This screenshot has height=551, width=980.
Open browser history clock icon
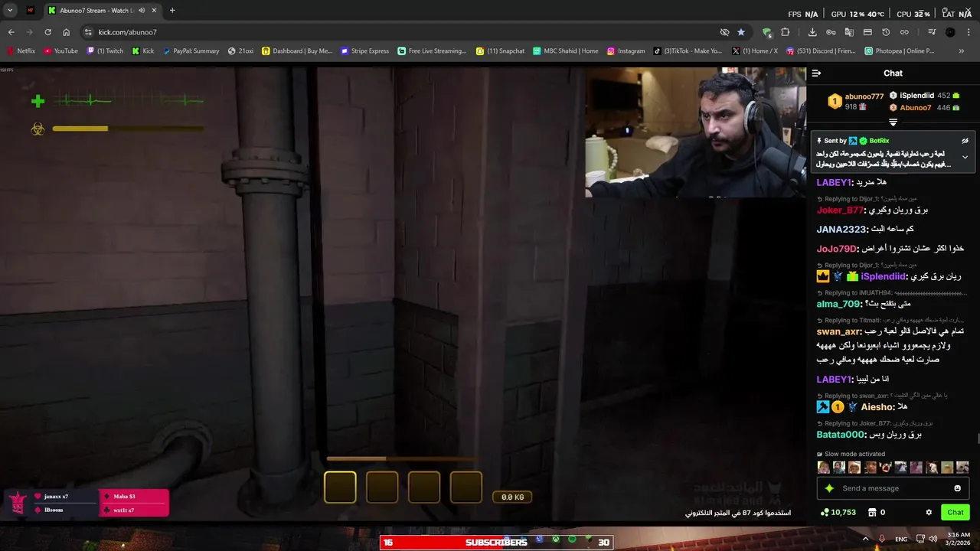886,32
